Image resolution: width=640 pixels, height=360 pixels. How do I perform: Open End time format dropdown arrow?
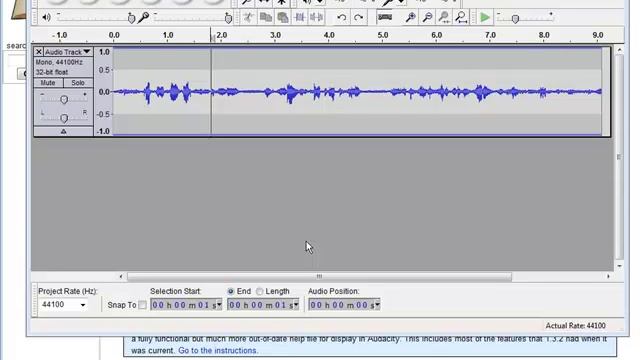pos(296,305)
